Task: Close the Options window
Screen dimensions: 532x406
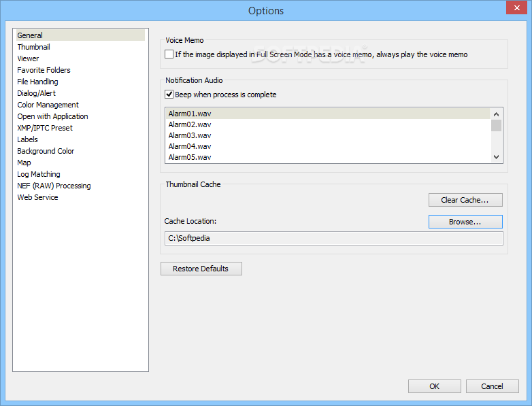Action: tap(517, 7)
